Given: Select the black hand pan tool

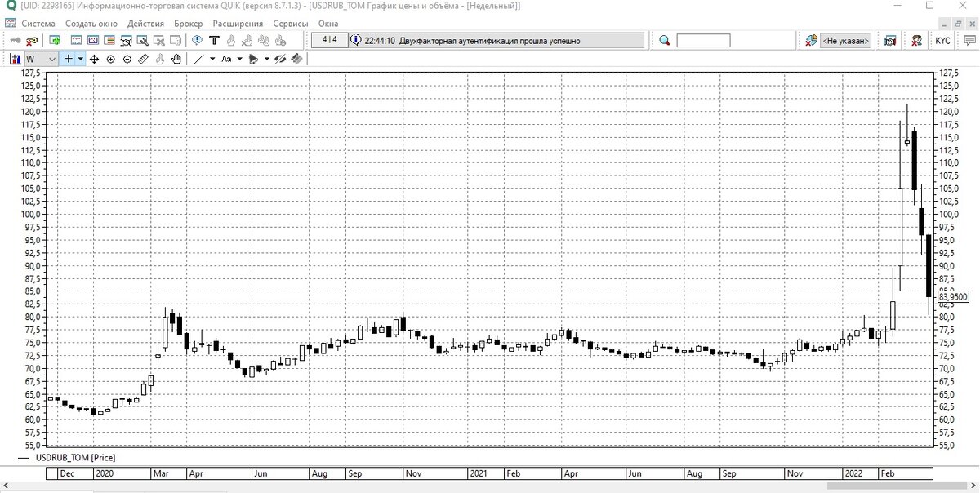Looking at the screenshot, I should pyautogui.click(x=176, y=59).
